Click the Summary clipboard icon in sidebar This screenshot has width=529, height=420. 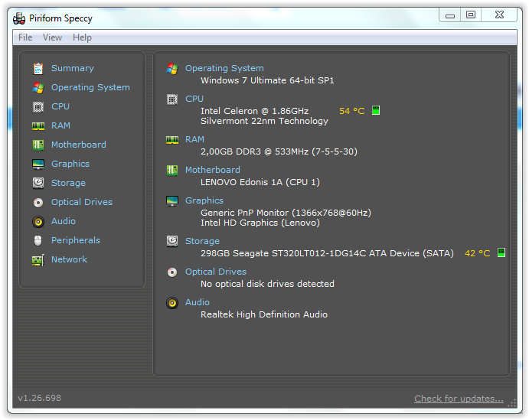tap(38, 68)
